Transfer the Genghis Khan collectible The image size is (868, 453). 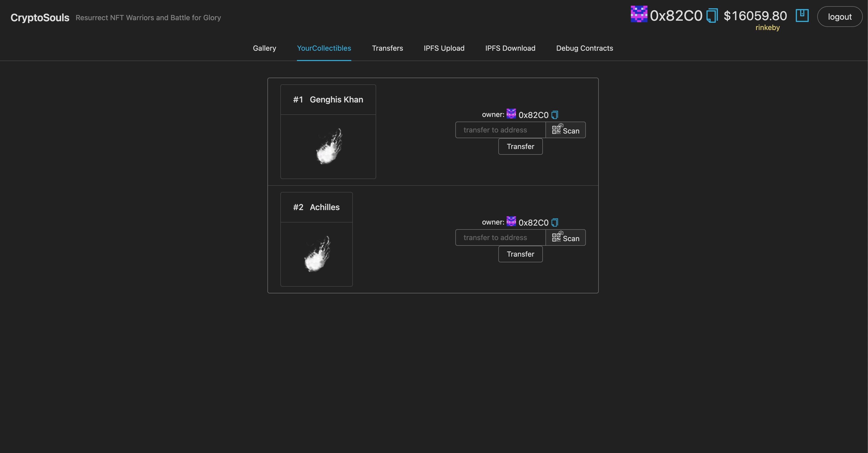pos(520,146)
